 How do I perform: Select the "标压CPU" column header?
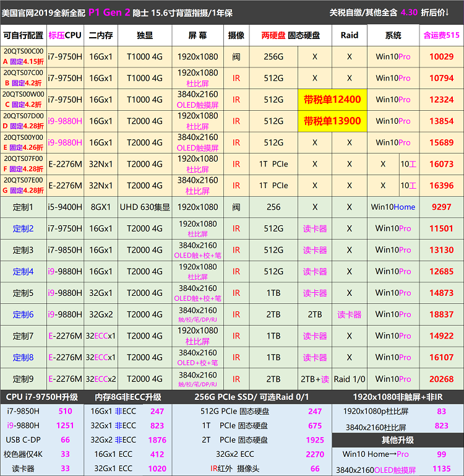(64, 35)
